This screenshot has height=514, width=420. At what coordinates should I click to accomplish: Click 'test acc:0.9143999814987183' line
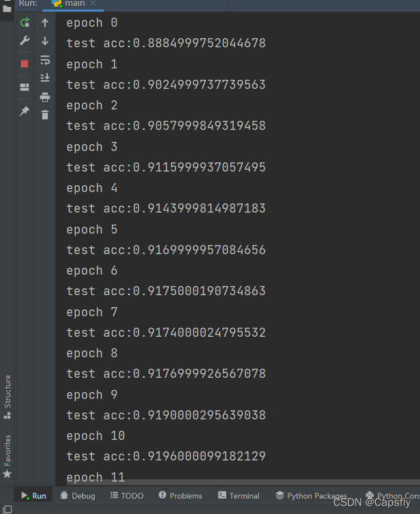(x=166, y=209)
